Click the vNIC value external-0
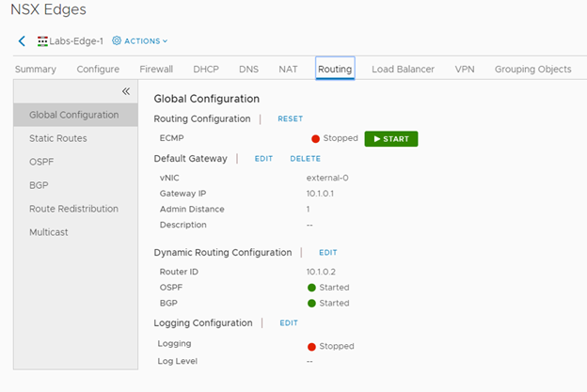Image resolution: width=587 pixels, height=392 pixels. coord(327,178)
